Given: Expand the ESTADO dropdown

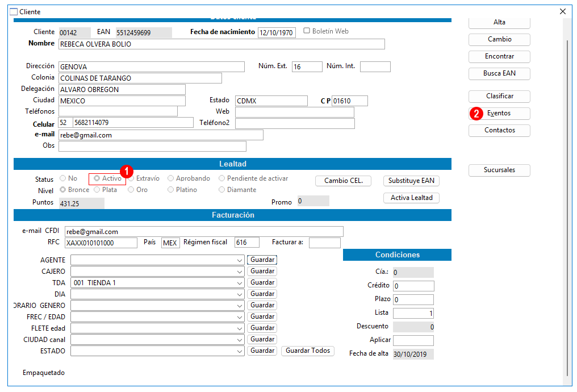Looking at the screenshot, I should pyautogui.click(x=240, y=352).
